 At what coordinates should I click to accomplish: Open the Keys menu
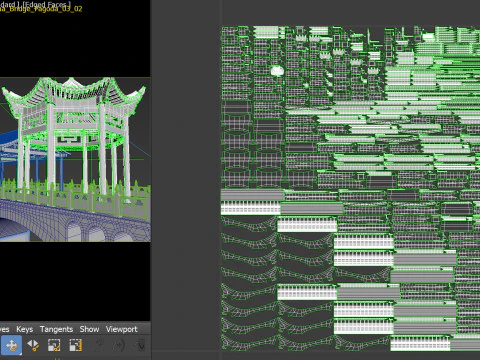pyautogui.click(x=25, y=329)
